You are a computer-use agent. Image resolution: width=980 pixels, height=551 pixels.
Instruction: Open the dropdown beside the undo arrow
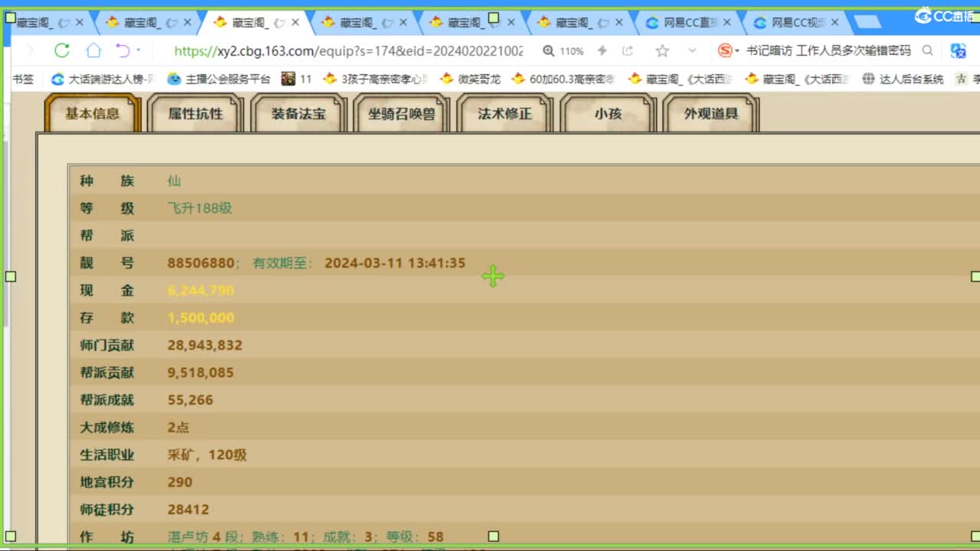pyautogui.click(x=139, y=51)
